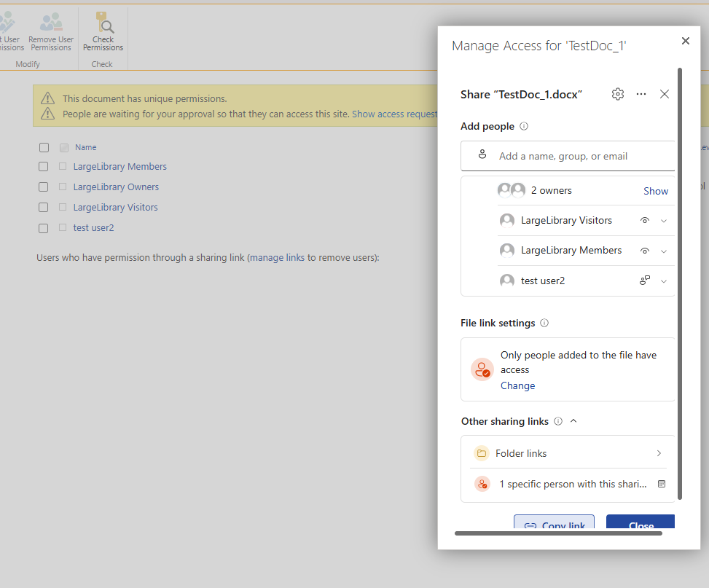Click the red person icon for specific person link
This screenshot has height=588, width=709.
point(482,484)
